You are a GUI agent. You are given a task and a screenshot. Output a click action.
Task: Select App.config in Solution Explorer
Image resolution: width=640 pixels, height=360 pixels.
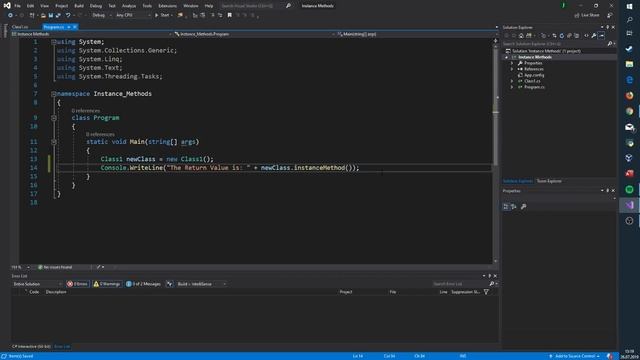pos(534,75)
